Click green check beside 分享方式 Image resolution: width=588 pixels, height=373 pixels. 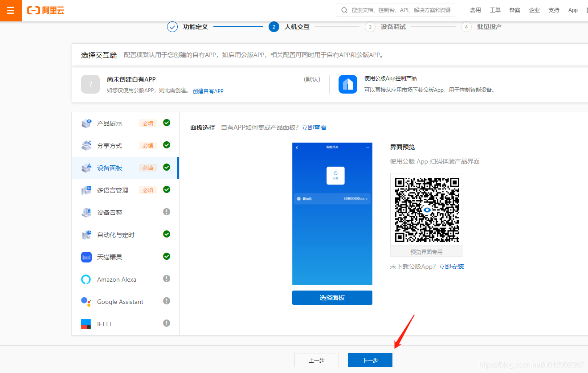click(167, 145)
